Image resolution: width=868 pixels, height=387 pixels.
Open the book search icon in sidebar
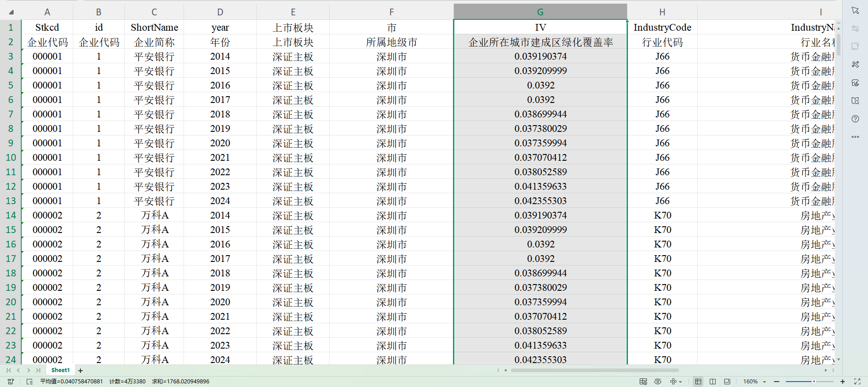coord(855,101)
